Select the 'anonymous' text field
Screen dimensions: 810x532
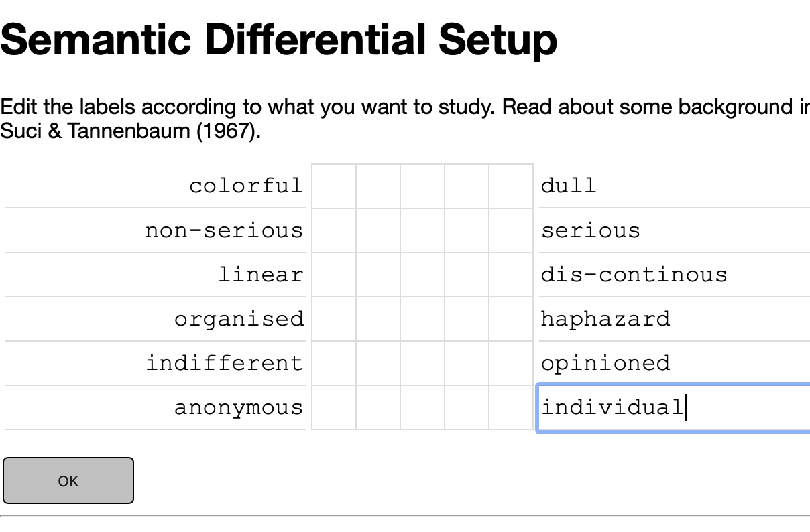(239, 407)
